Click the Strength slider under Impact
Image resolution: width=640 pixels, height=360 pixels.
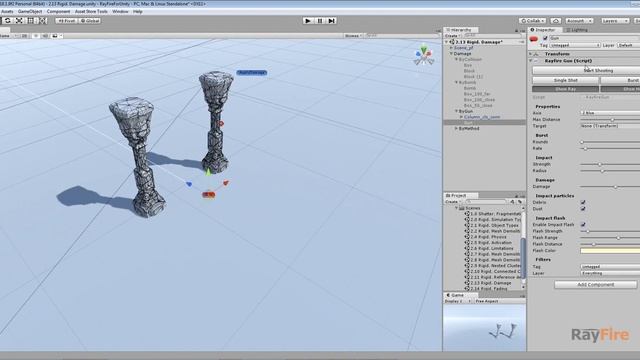(x=610, y=164)
